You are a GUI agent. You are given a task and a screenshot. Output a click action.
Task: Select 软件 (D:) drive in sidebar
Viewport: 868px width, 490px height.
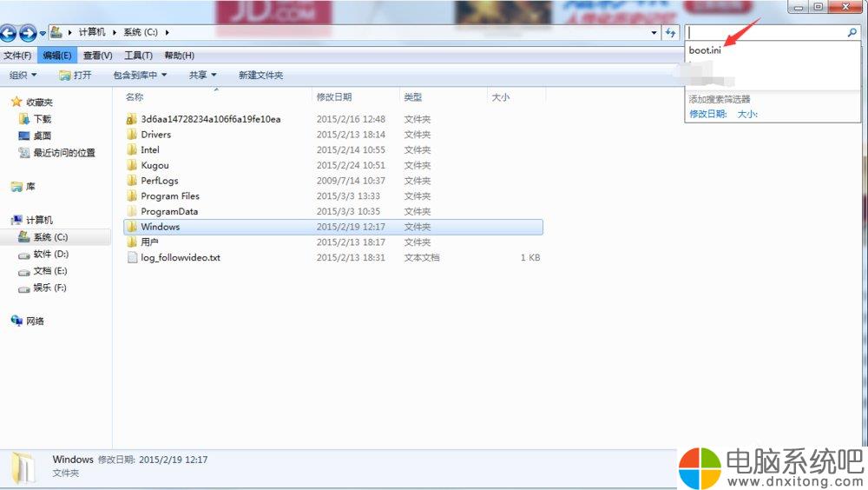pos(51,254)
